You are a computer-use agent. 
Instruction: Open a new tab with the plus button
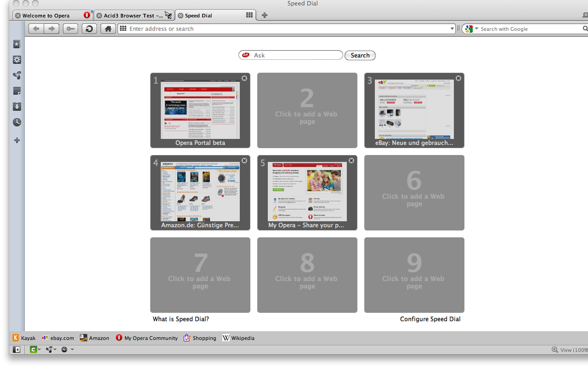point(265,15)
